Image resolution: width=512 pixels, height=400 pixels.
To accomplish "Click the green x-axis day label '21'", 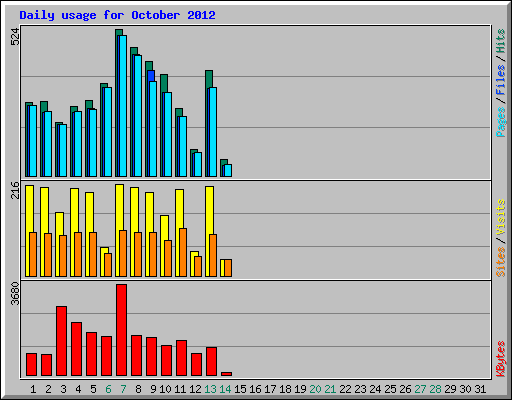I will (x=330, y=389).
